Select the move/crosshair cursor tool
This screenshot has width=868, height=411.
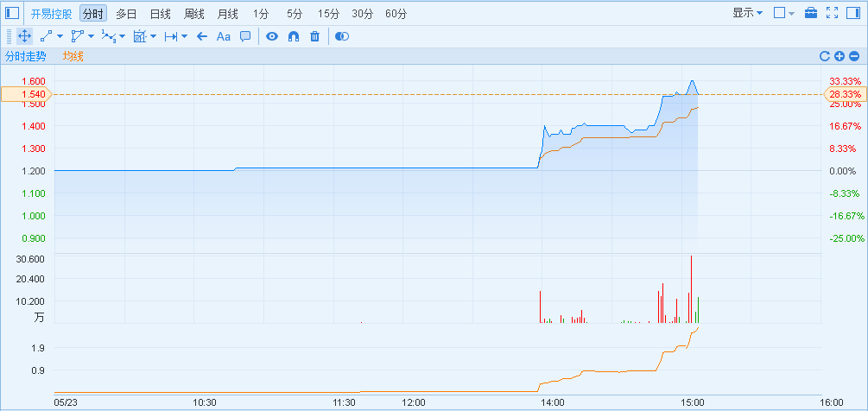click(x=24, y=36)
